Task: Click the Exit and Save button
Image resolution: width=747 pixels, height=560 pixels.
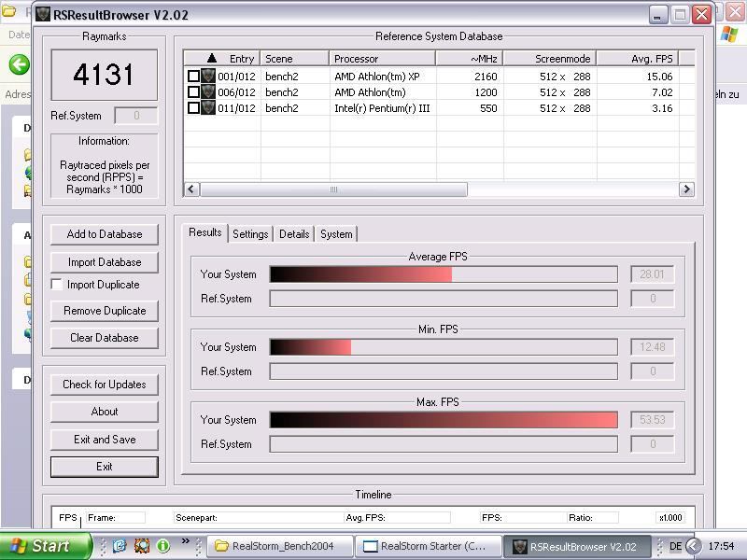Action: (x=105, y=440)
